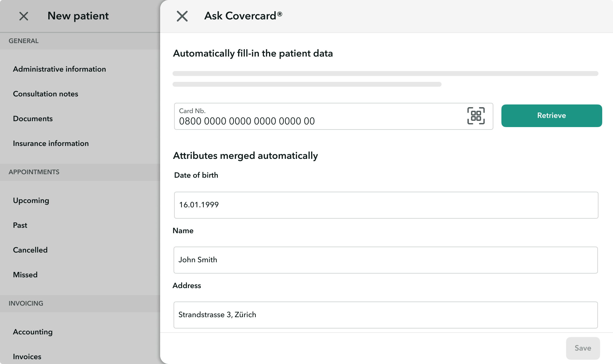The width and height of the screenshot is (613, 364).
Task: Close the Ask Covercard dialog
Action: tap(182, 16)
